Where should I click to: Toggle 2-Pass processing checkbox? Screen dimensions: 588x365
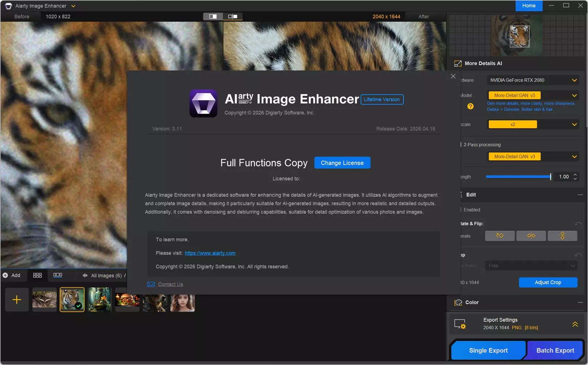(461, 145)
